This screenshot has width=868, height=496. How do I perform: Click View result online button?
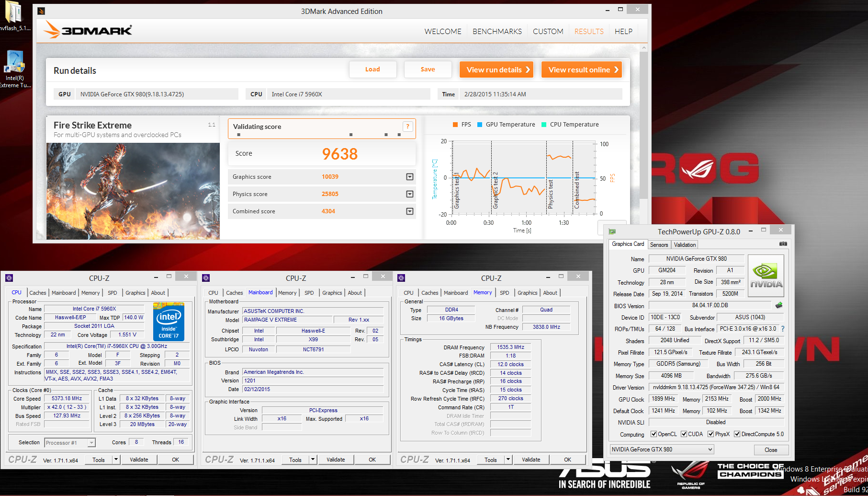(x=581, y=69)
